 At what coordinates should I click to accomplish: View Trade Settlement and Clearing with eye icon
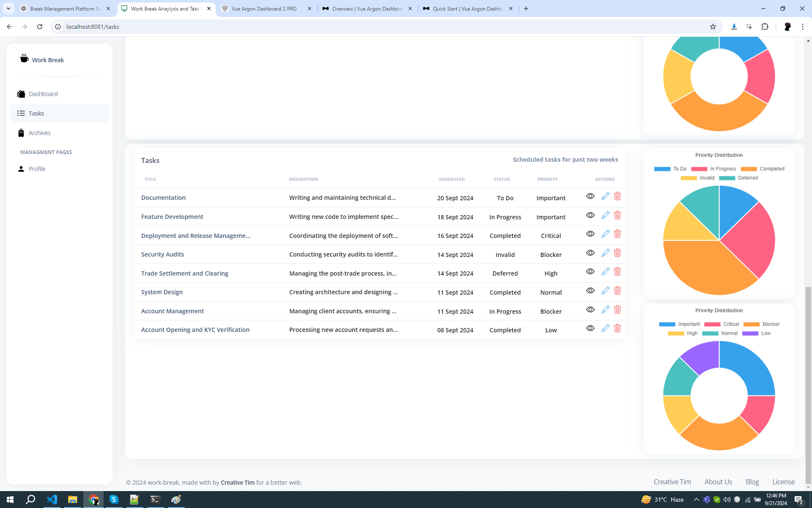(x=590, y=272)
